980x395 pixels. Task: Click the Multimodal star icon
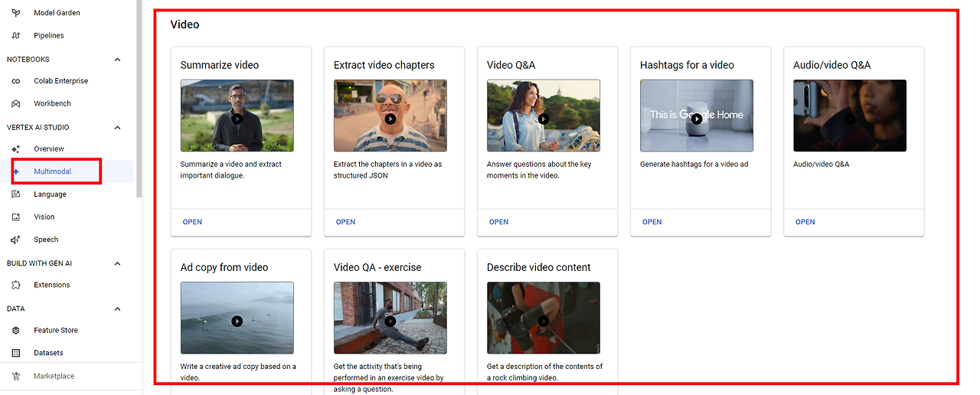[x=16, y=171]
